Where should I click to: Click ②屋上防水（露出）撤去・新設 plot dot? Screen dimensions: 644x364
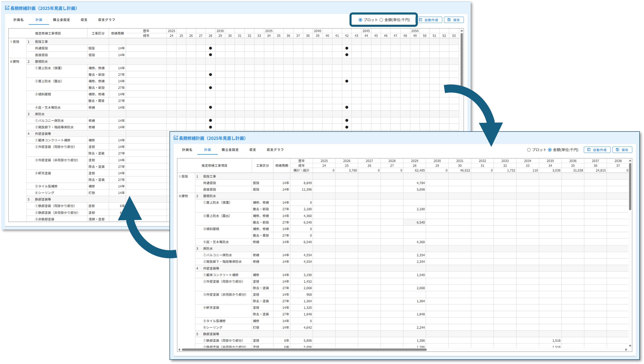pyautogui.click(x=211, y=88)
